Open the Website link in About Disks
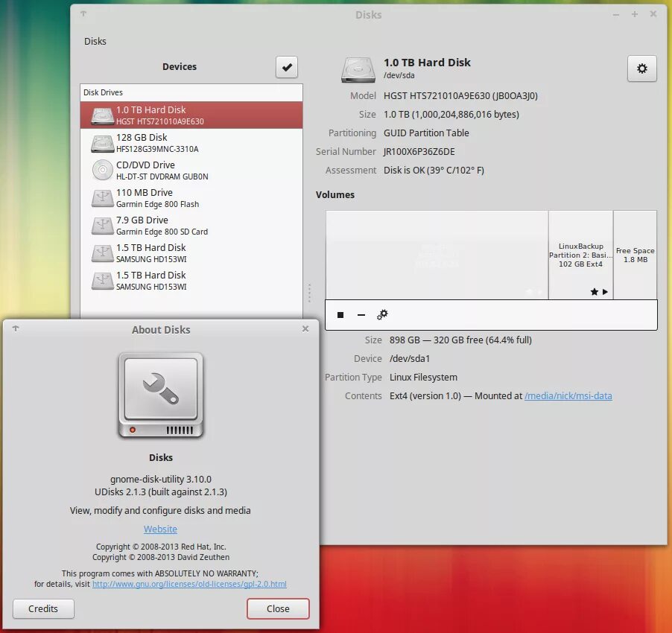Viewport: 672px width, 633px height. pyautogui.click(x=160, y=529)
